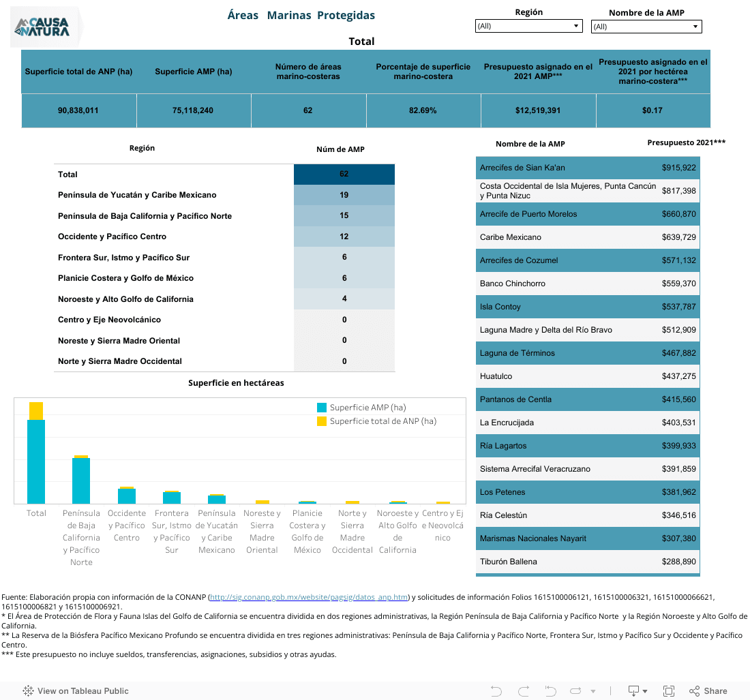Enter full screen mode icon
The width and height of the screenshot is (750, 700).
click(669, 691)
